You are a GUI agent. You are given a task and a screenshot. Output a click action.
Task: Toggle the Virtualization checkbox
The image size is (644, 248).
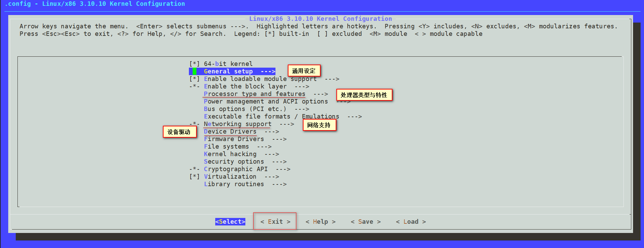click(194, 177)
